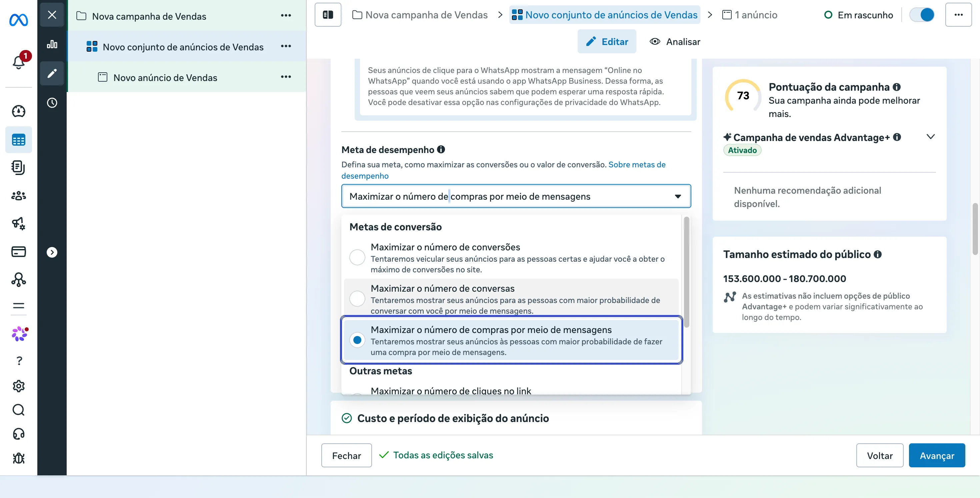The width and height of the screenshot is (980, 498).
Task: Open the billing card icon
Action: pyautogui.click(x=19, y=251)
